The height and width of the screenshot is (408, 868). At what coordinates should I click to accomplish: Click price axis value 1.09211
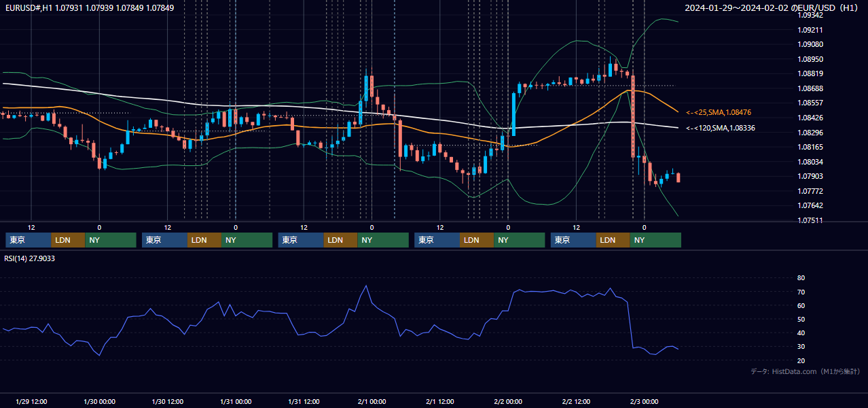810,30
